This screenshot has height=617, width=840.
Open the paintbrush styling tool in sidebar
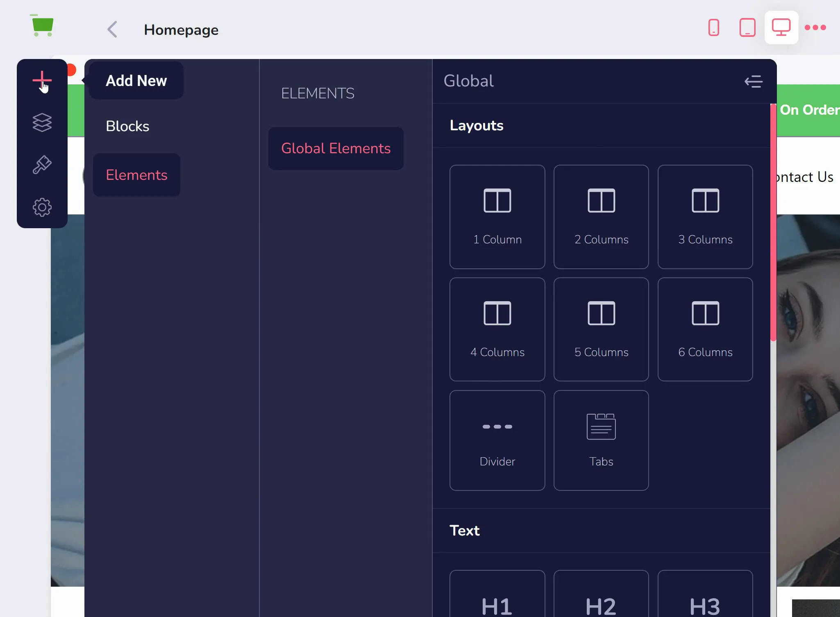click(42, 165)
